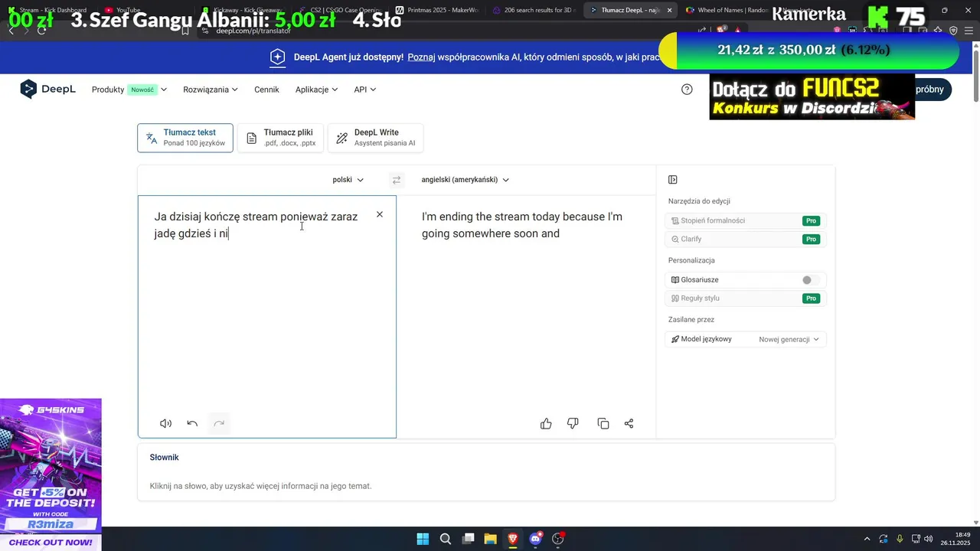Redo the edit in source text
This screenshot has height=551, width=980.
point(219,423)
